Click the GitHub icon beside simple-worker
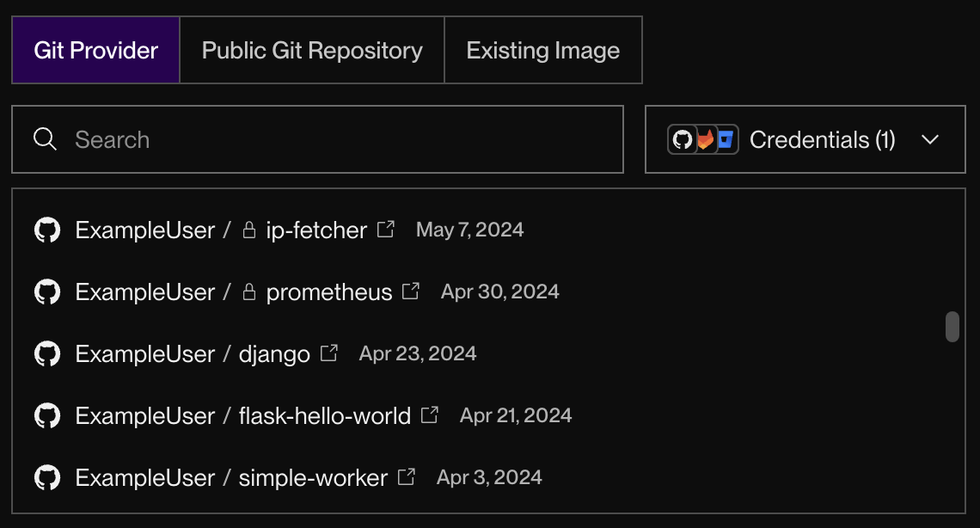This screenshot has height=528, width=980. 47,477
